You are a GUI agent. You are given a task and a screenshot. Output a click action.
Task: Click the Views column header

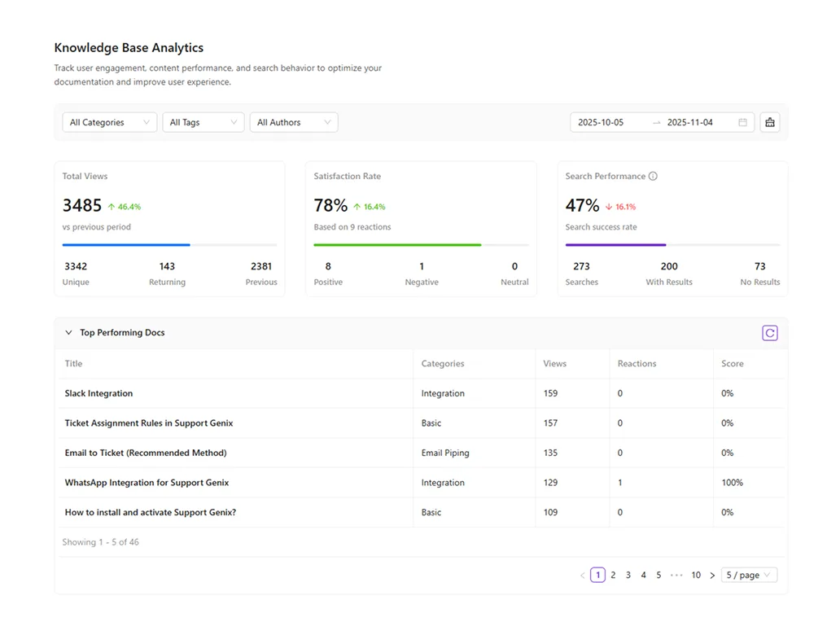(554, 364)
